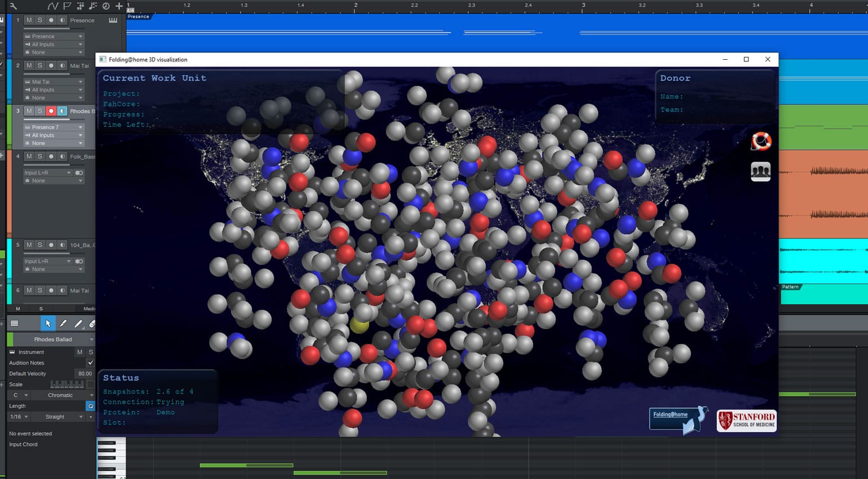
Task: Open the lifesaver help icon in Folding@home
Action: click(x=760, y=141)
